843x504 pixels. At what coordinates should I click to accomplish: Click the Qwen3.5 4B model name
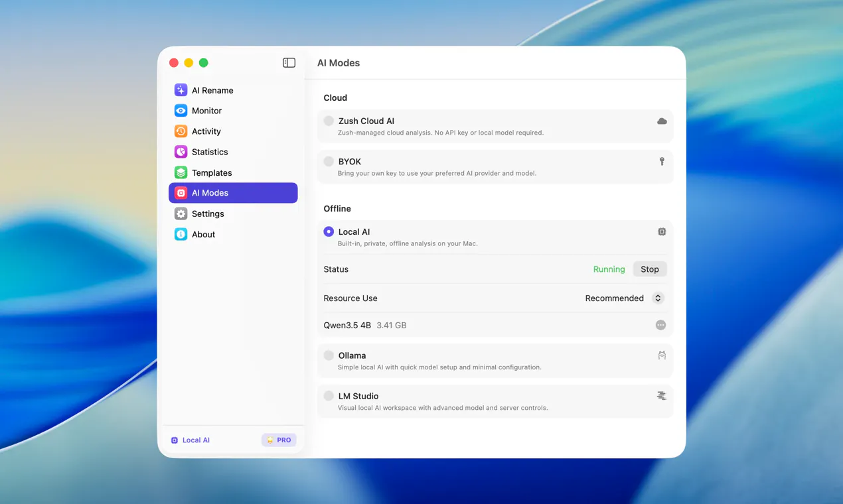(347, 325)
